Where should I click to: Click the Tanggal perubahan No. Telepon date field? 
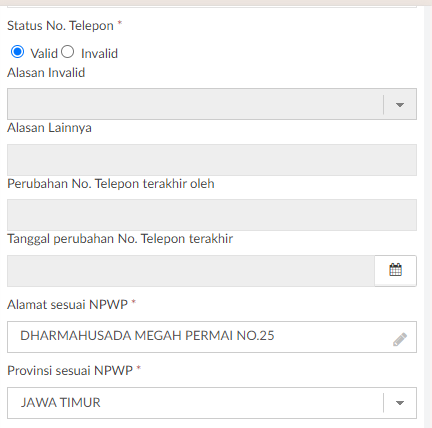point(191,271)
